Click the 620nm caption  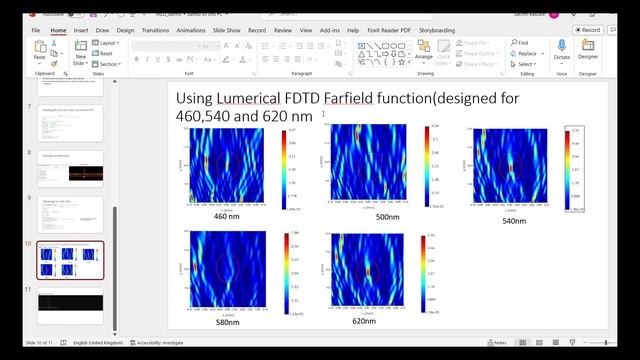pos(364,321)
